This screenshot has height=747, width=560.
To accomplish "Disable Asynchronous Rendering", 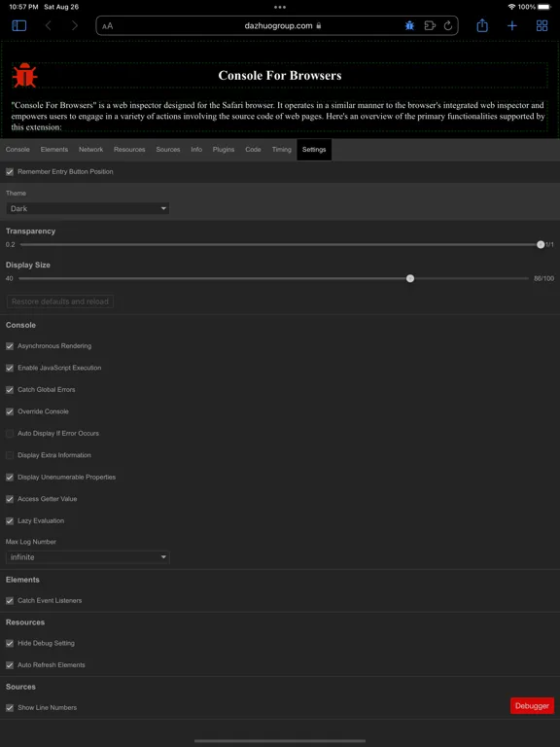I will tap(10, 346).
